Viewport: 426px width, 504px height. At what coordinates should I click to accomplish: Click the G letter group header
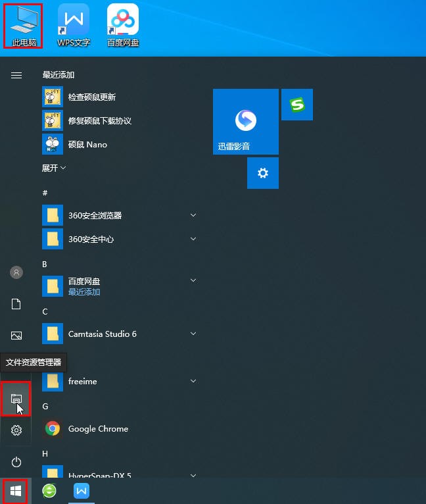point(45,406)
